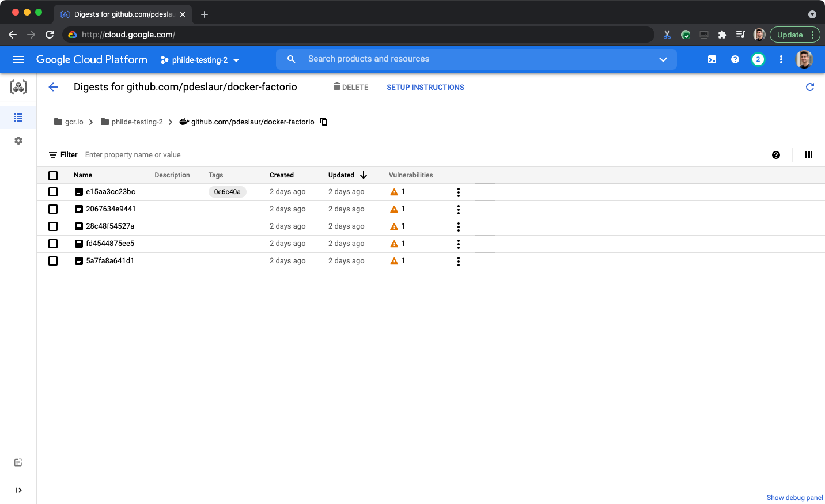825x504 pixels.
Task: Open the release notes icon in sidebar
Action: click(18, 463)
